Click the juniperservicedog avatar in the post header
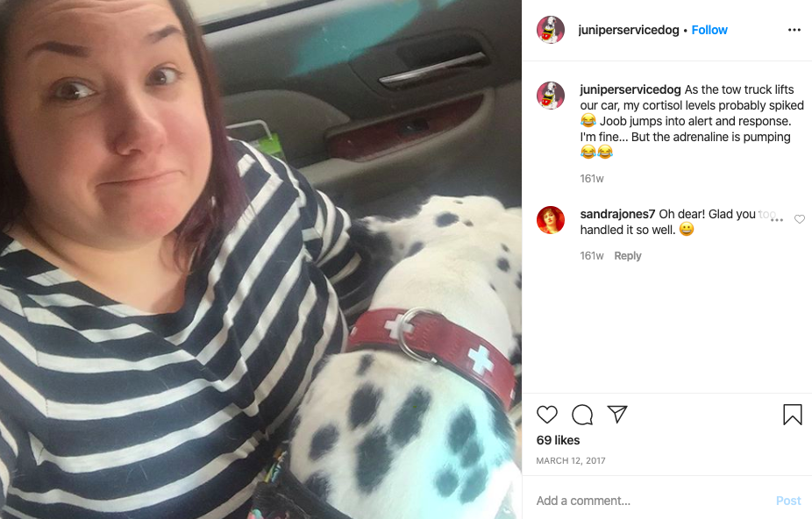 (551, 30)
